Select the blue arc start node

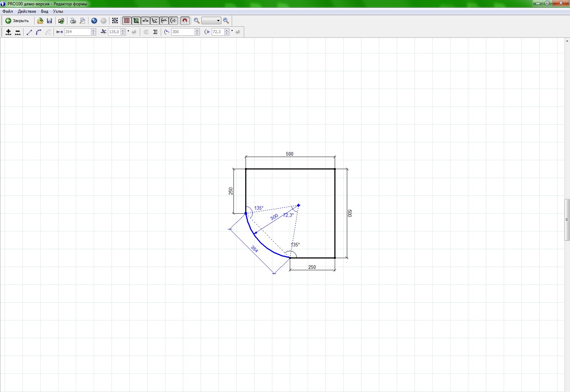tap(246, 213)
